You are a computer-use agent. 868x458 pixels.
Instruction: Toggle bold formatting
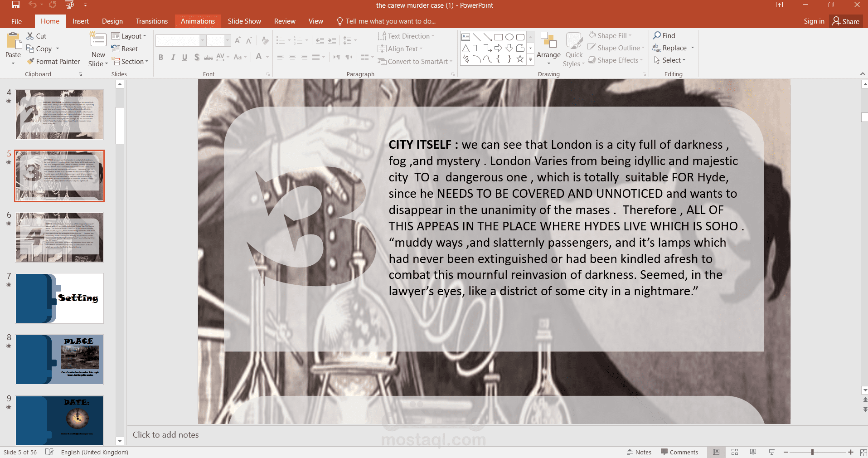click(161, 57)
